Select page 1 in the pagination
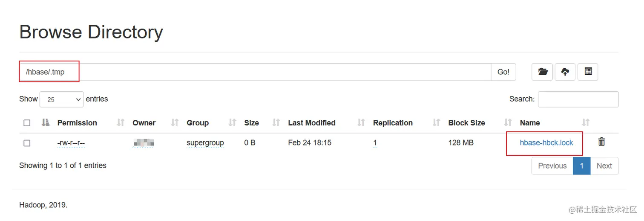 581,166
